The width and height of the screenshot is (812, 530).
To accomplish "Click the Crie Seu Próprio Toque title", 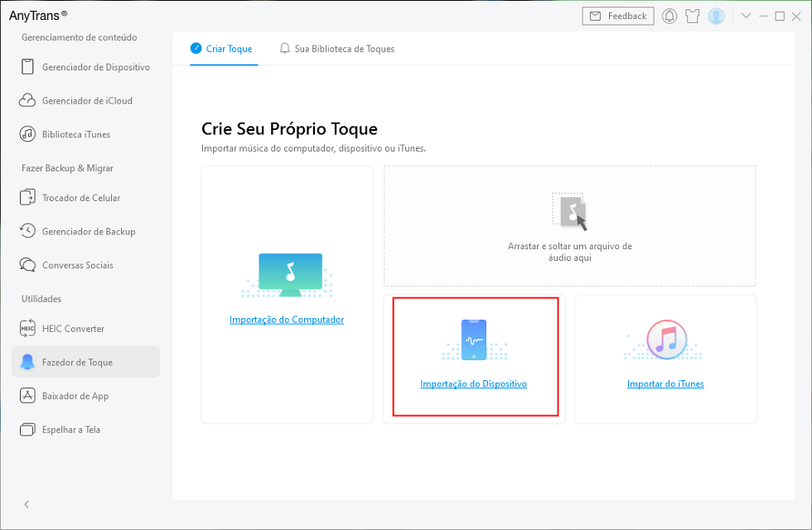I will coord(289,128).
